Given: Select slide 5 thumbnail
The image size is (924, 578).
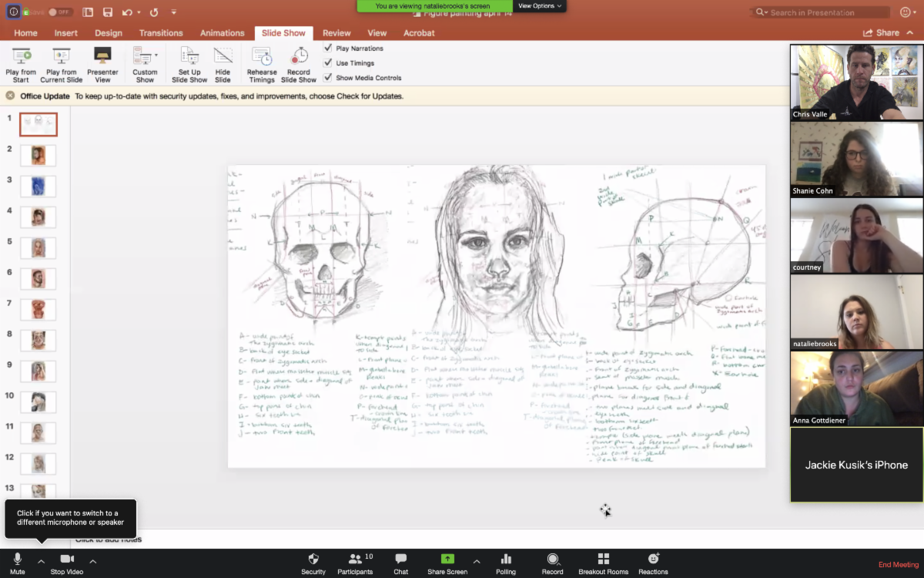Looking at the screenshot, I should (x=38, y=247).
